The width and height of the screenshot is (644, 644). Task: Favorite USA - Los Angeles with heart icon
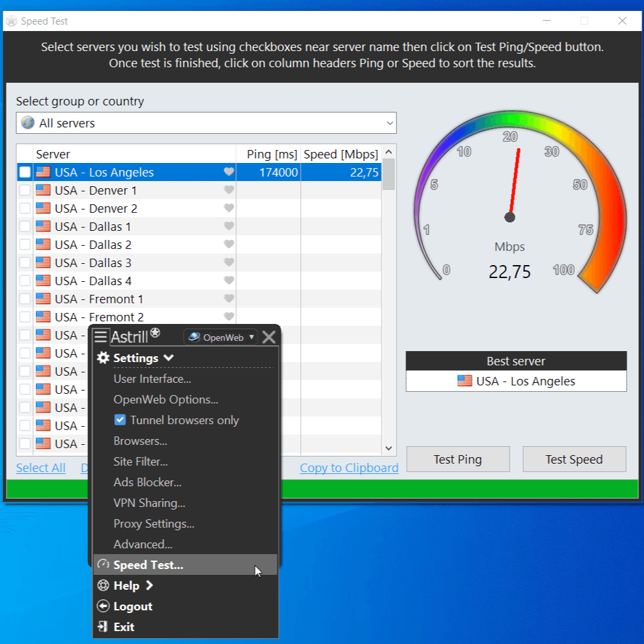pos(229,172)
